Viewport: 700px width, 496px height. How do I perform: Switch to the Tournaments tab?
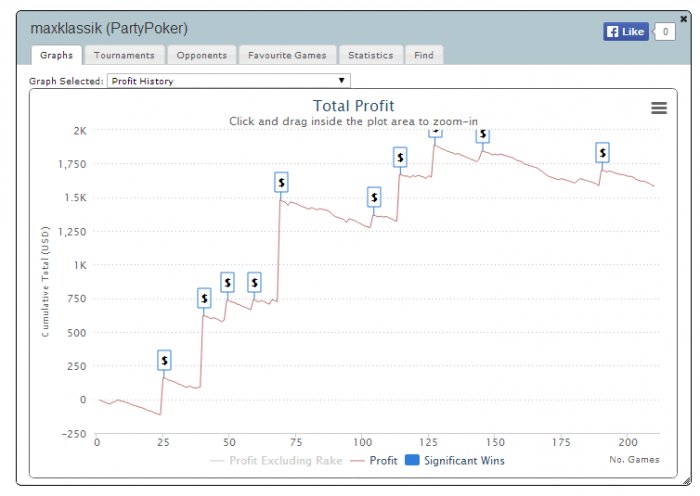point(124,55)
